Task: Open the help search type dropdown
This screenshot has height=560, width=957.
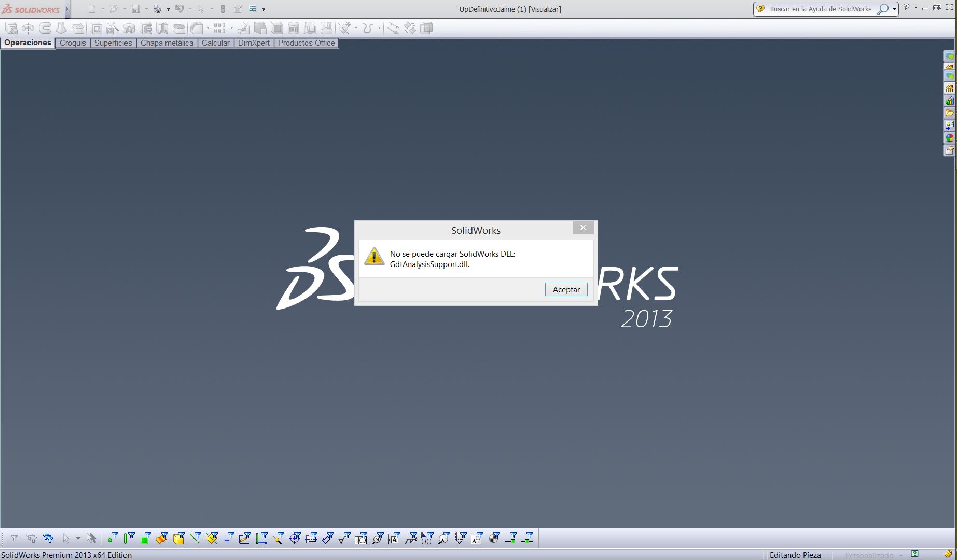Action: 894,9
